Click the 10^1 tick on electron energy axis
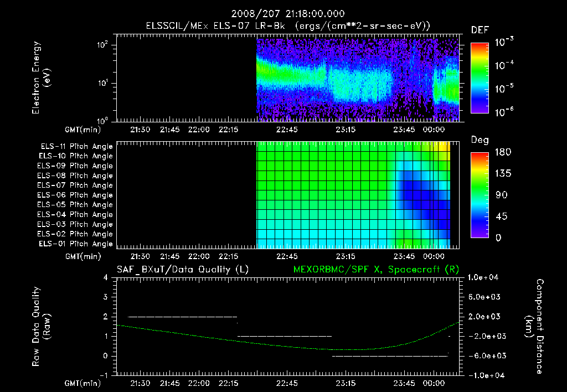567x392 pixels. 102,83
